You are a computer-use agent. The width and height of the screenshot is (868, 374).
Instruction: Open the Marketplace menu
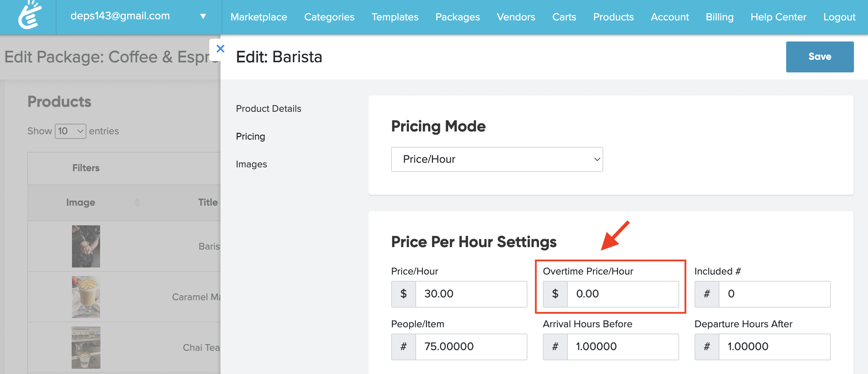point(259,17)
